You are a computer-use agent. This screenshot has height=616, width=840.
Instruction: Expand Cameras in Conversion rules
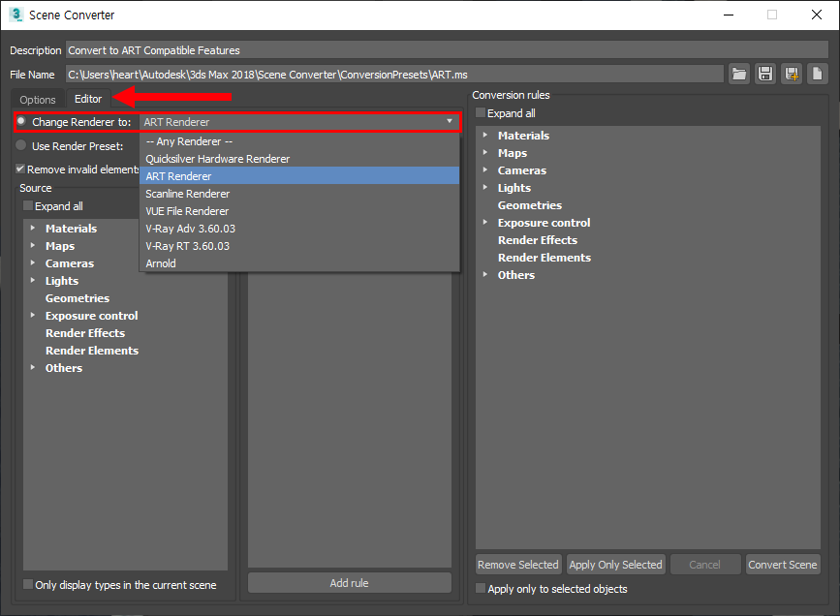pos(485,169)
